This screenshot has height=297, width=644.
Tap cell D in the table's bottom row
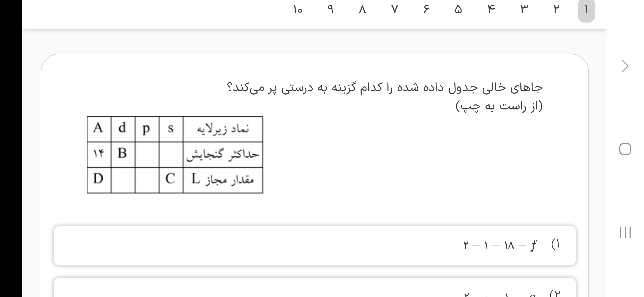99,180
